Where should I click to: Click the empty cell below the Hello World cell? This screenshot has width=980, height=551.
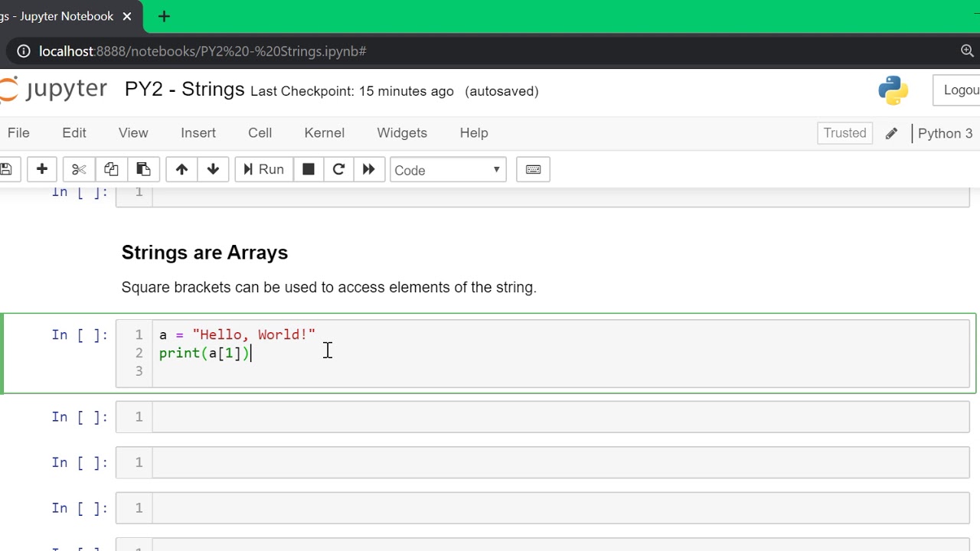click(x=560, y=417)
